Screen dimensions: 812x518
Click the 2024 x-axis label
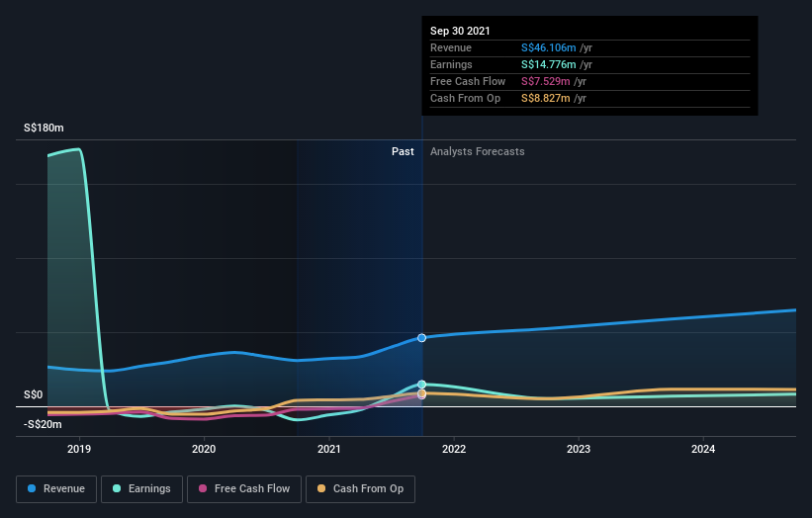(x=703, y=449)
